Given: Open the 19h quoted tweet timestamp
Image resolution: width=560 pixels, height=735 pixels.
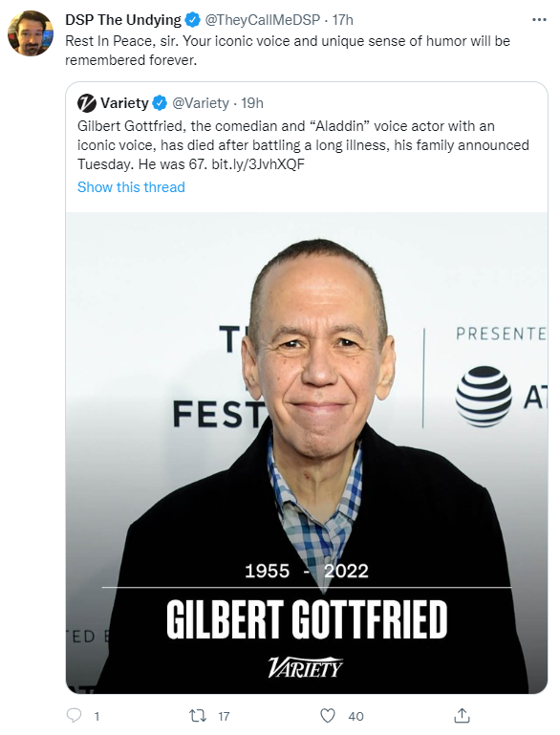Looking at the screenshot, I should click(x=252, y=103).
